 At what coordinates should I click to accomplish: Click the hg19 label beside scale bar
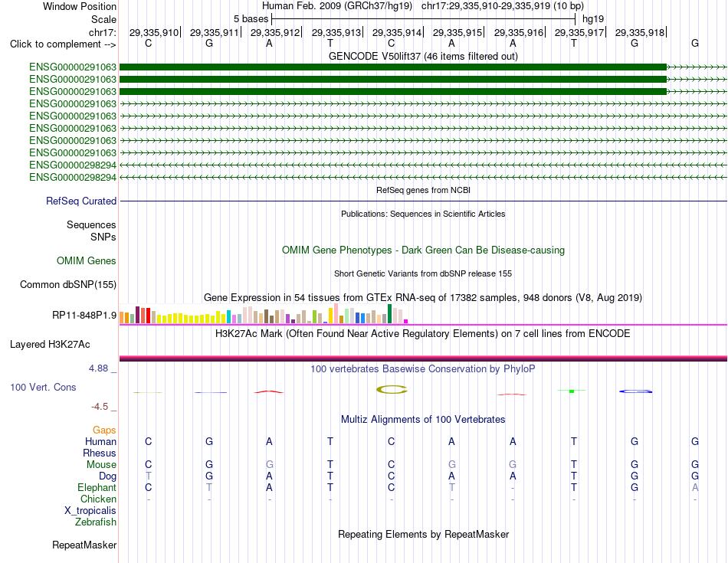593,19
